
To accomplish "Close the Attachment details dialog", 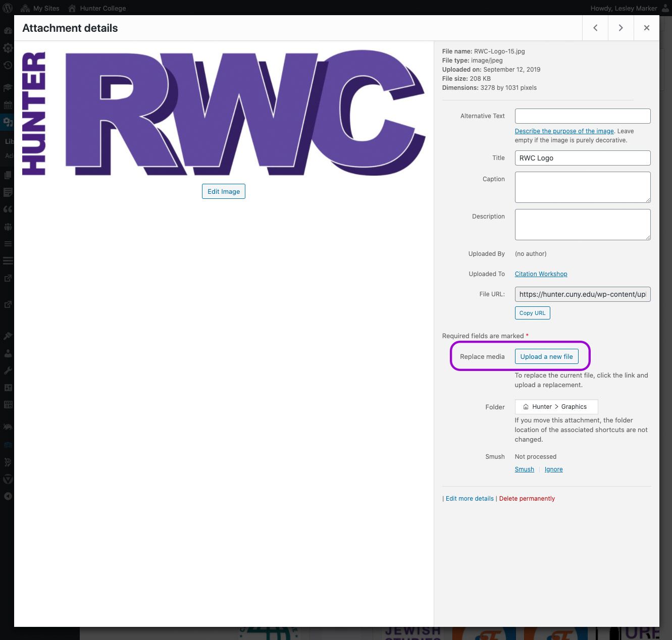I will (x=647, y=28).
